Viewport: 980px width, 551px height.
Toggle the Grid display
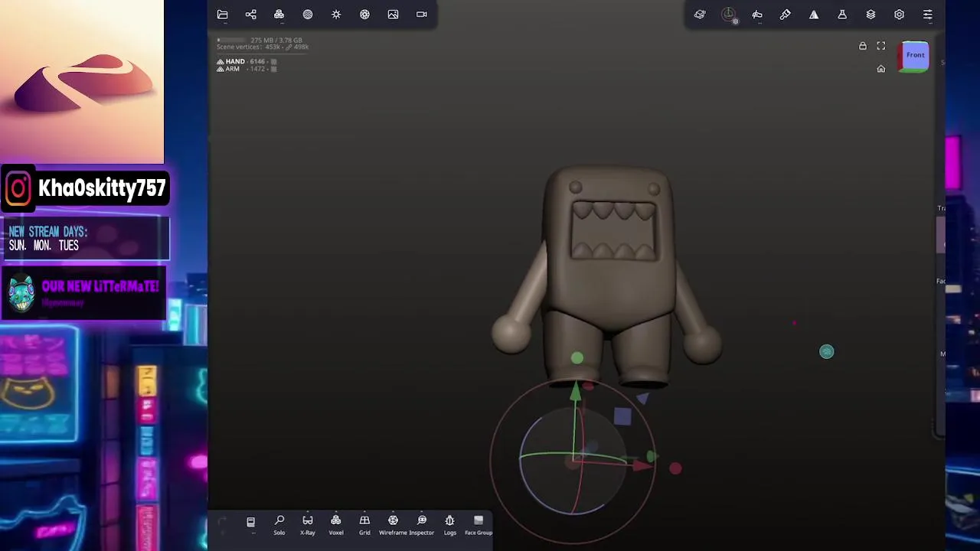(364, 524)
